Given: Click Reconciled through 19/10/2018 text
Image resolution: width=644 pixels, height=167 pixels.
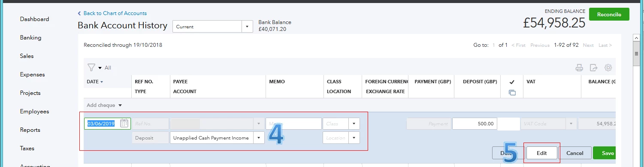Looking at the screenshot, I should [x=123, y=45].
